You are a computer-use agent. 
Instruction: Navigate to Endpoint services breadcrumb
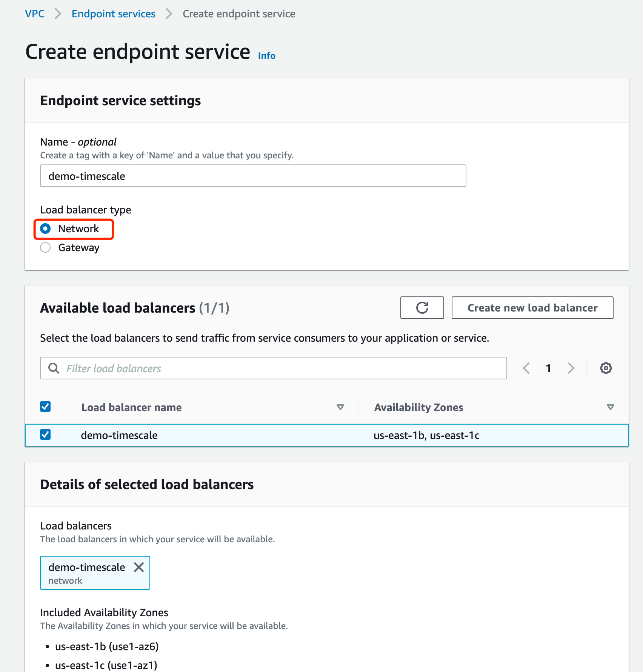click(113, 14)
